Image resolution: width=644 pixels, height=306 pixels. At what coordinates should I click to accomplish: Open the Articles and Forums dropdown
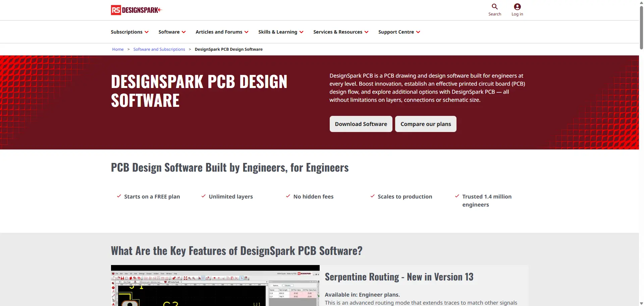point(222,32)
